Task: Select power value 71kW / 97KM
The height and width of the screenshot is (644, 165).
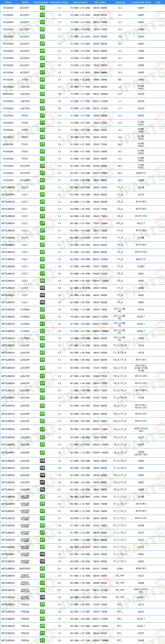Action: [100, 437]
